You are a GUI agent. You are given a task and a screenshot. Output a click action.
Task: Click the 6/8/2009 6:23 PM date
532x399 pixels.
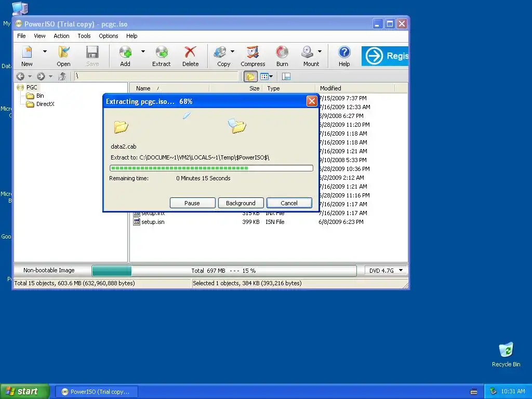(341, 222)
